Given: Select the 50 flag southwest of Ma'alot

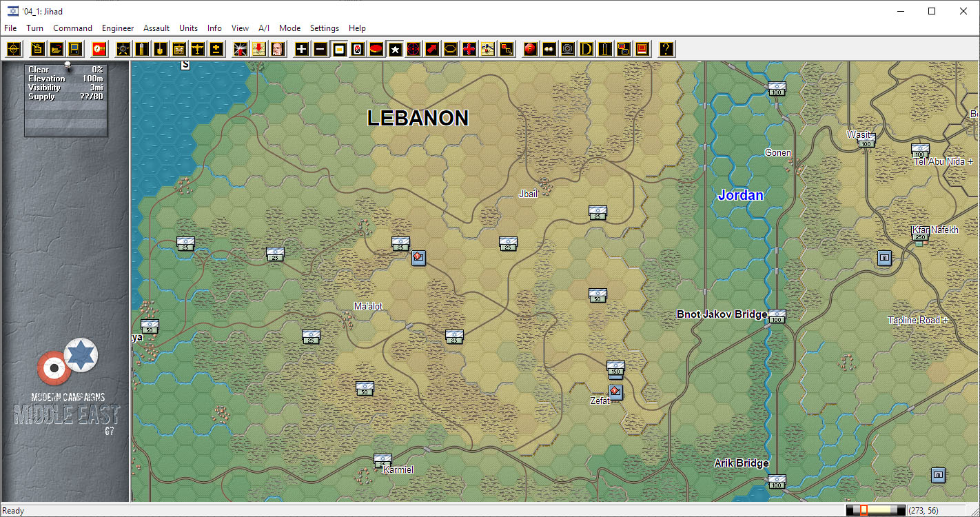Looking at the screenshot, I should click(x=365, y=389).
